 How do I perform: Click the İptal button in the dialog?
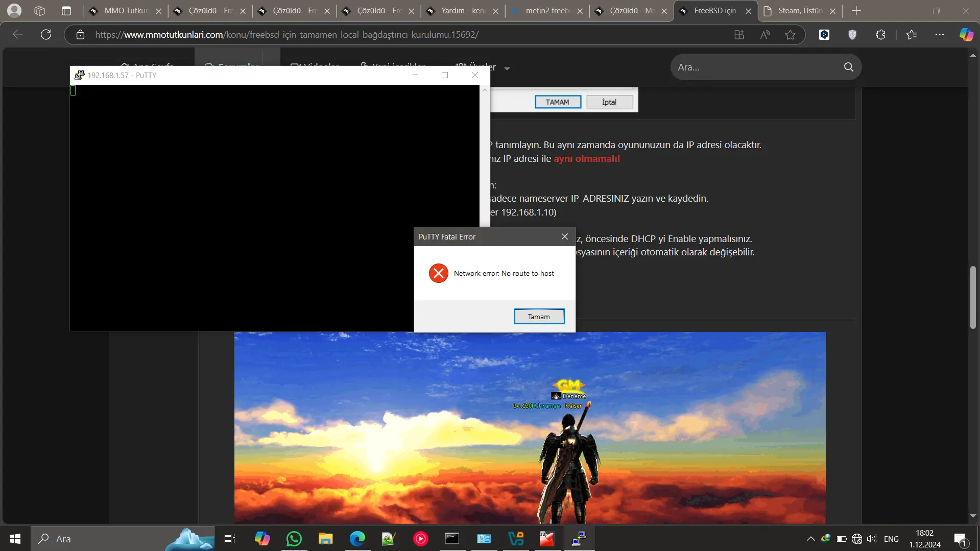click(609, 102)
